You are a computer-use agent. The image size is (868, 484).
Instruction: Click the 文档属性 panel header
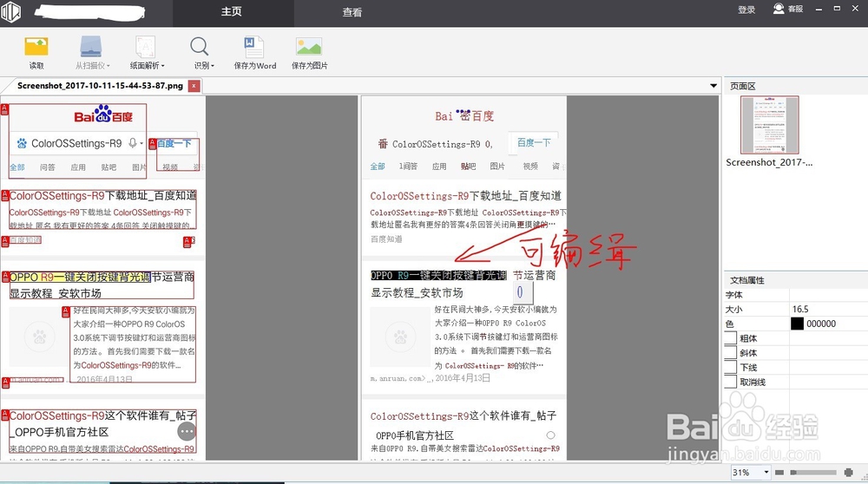click(x=747, y=280)
